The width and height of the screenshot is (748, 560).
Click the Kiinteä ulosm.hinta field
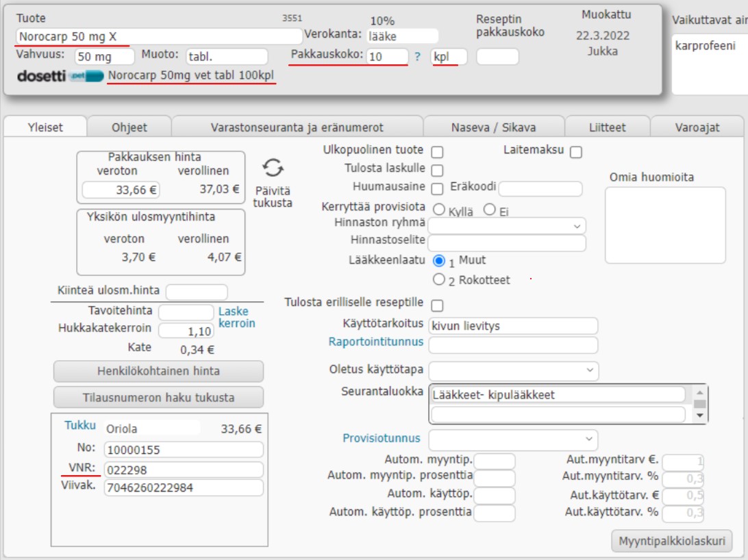tap(197, 291)
